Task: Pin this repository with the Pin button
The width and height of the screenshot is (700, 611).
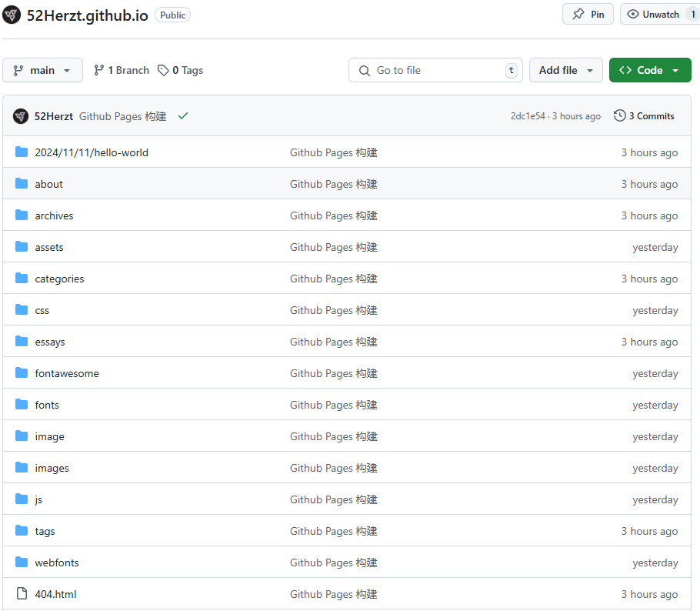Action: pos(588,15)
